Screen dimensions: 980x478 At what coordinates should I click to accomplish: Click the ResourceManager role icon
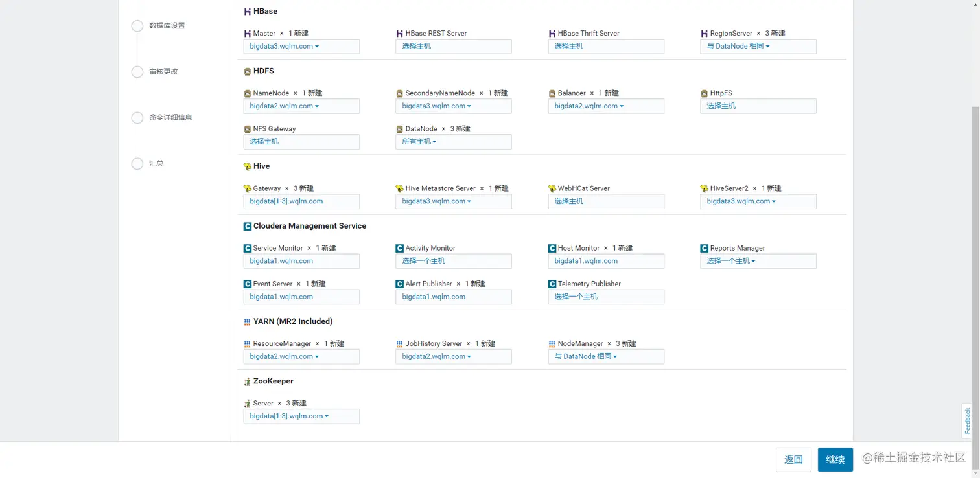coord(248,344)
